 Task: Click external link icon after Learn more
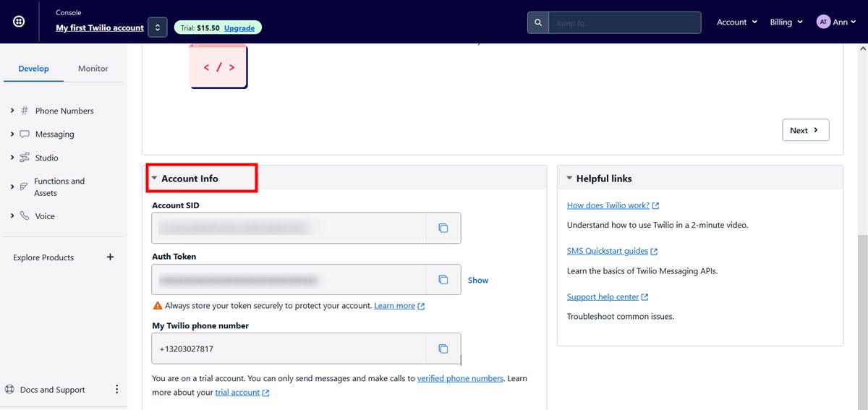(x=422, y=306)
